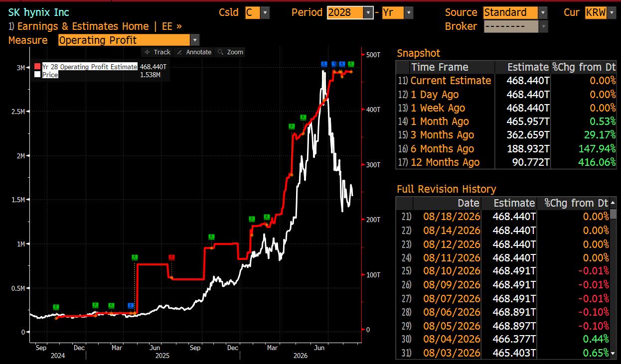Click the SK hynix Inc security title
Image resolution: width=621 pixels, height=364 pixels.
point(39,12)
